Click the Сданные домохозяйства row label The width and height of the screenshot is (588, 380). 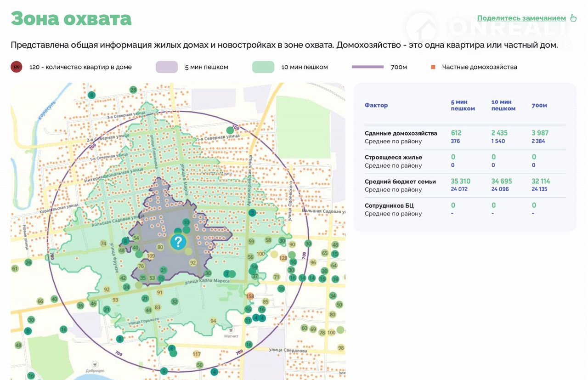(401, 133)
